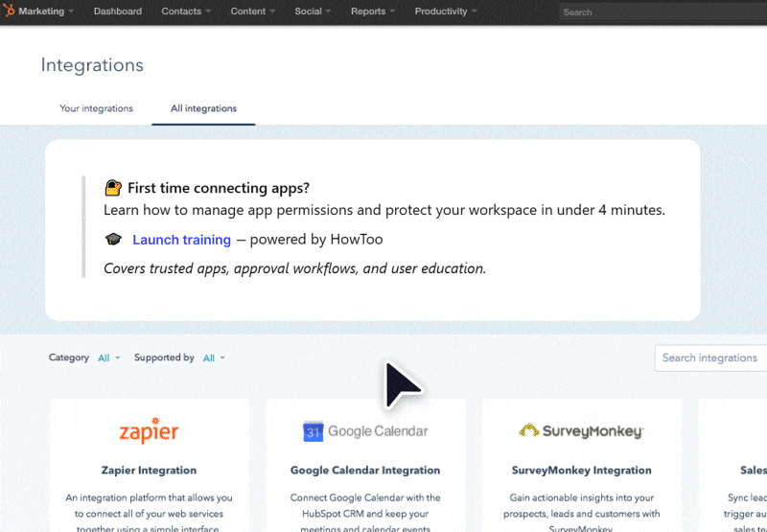Open Google Calendar Integration title
This screenshot has height=532, width=767.
click(365, 471)
